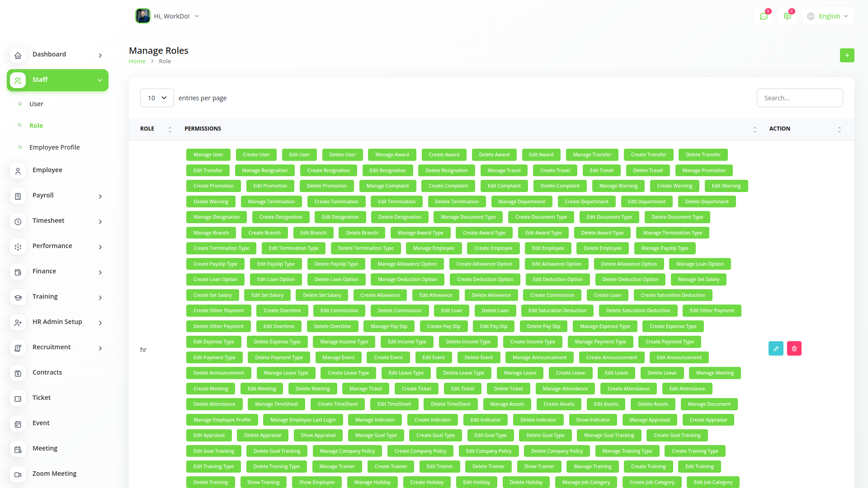Delete the hr role with trash icon
This screenshot has width=868, height=488.
(794, 348)
